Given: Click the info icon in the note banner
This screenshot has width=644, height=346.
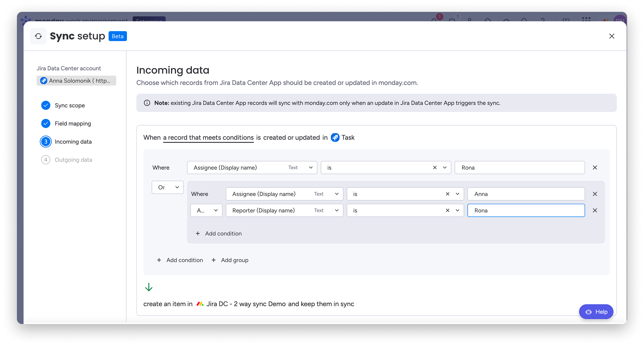Looking at the screenshot, I should pyautogui.click(x=147, y=103).
